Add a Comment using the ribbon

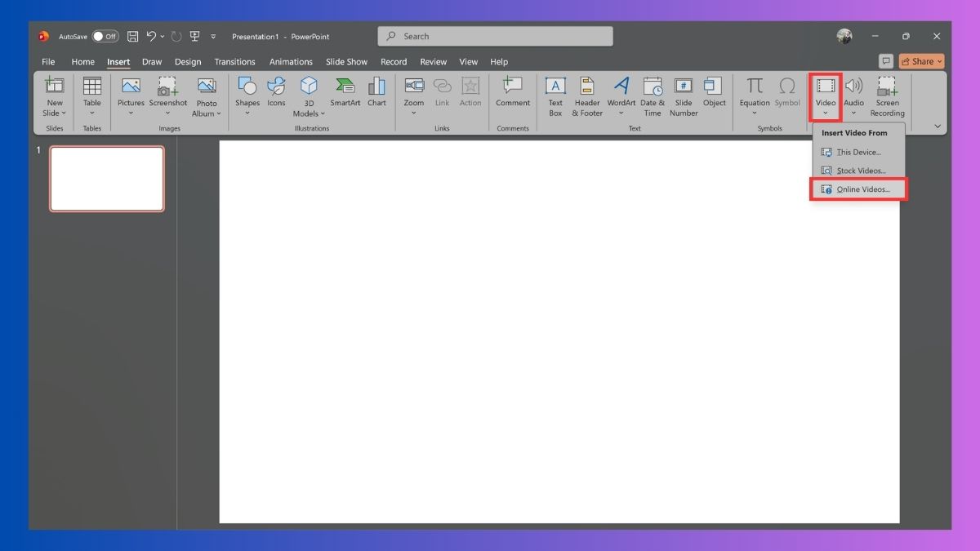513,91
